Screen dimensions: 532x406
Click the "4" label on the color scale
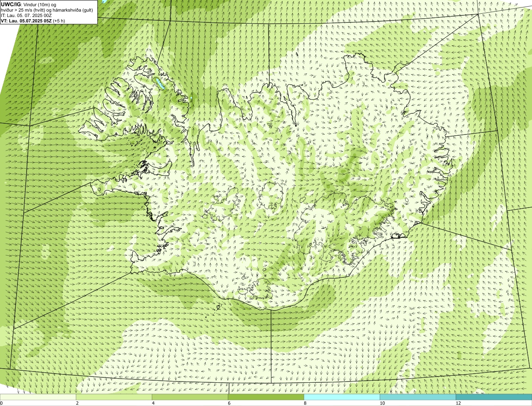click(153, 403)
